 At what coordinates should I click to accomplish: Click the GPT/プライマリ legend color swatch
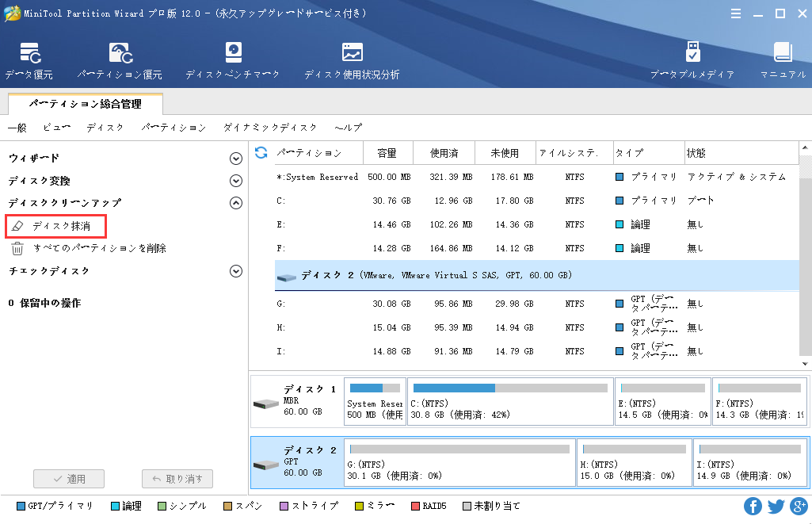pyautogui.click(x=21, y=507)
